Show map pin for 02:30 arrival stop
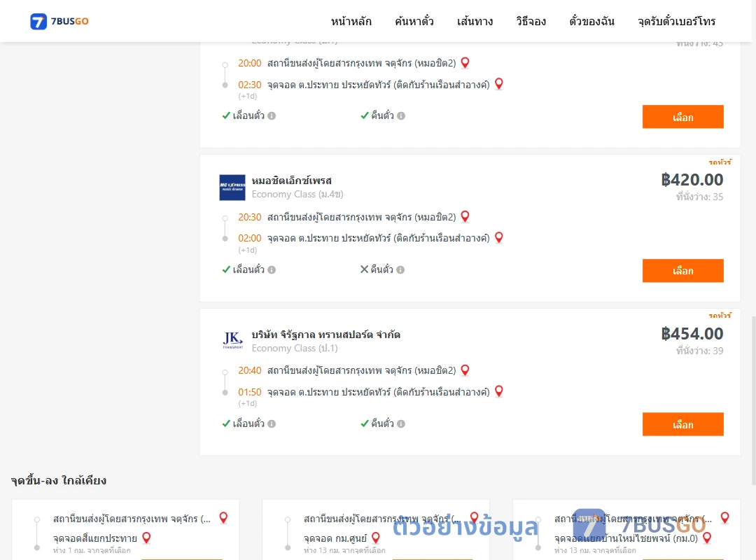This screenshot has height=560, width=756. click(499, 84)
